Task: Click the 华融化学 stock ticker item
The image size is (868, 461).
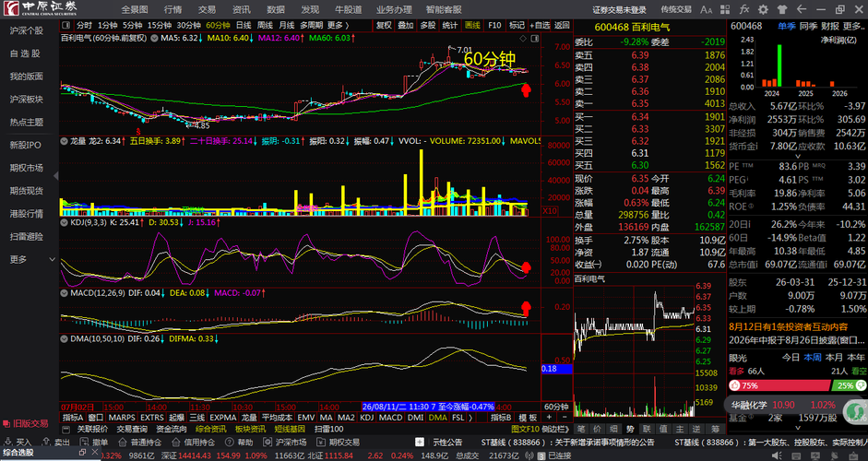Action: (783, 405)
